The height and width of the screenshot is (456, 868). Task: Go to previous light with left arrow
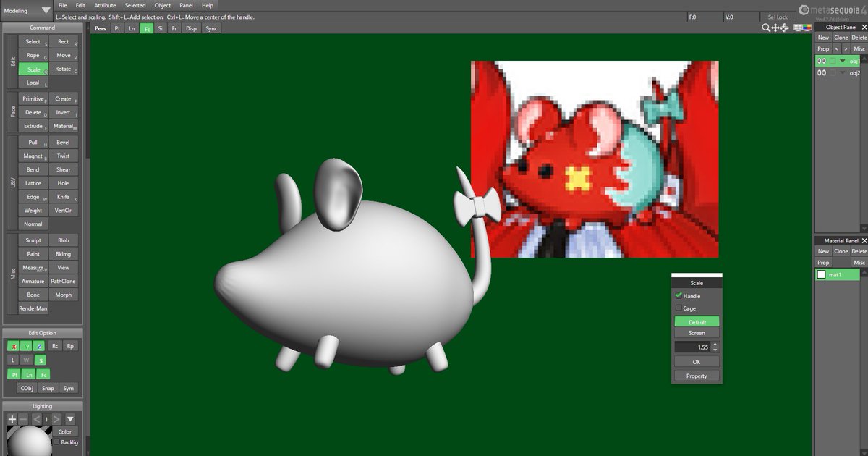[36, 419]
